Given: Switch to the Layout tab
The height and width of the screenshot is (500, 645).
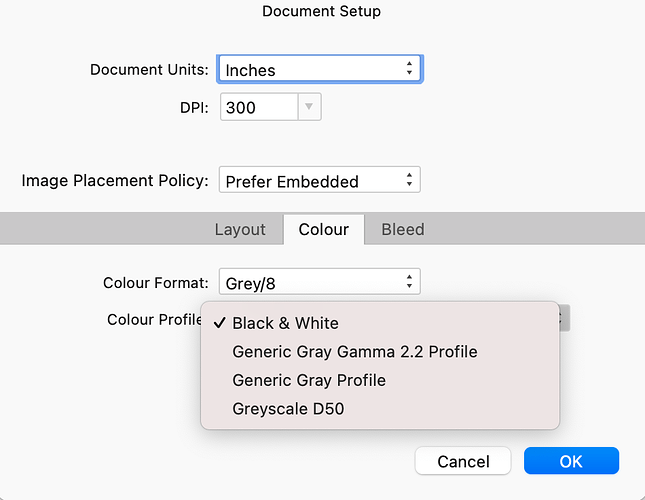Looking at the screenshot, I should click(240, 229).
